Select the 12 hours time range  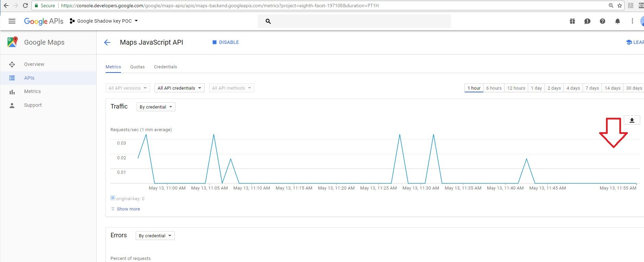(x=516, y=88)
